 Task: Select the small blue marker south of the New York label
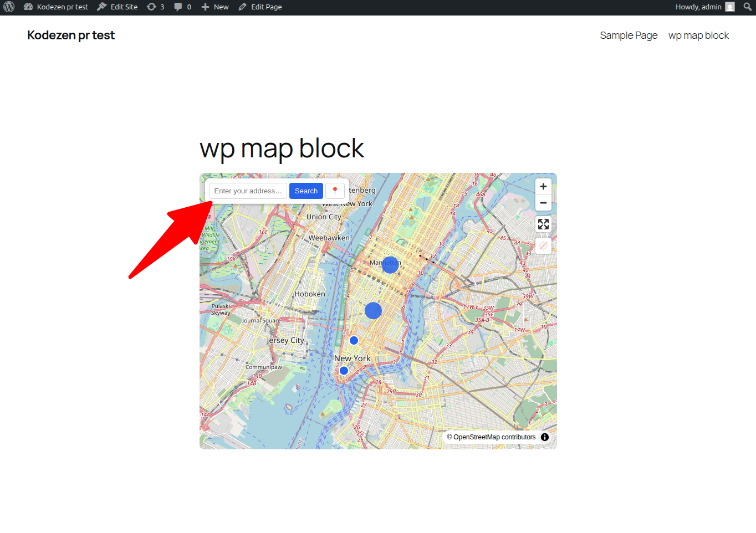[x=344, y=371]
